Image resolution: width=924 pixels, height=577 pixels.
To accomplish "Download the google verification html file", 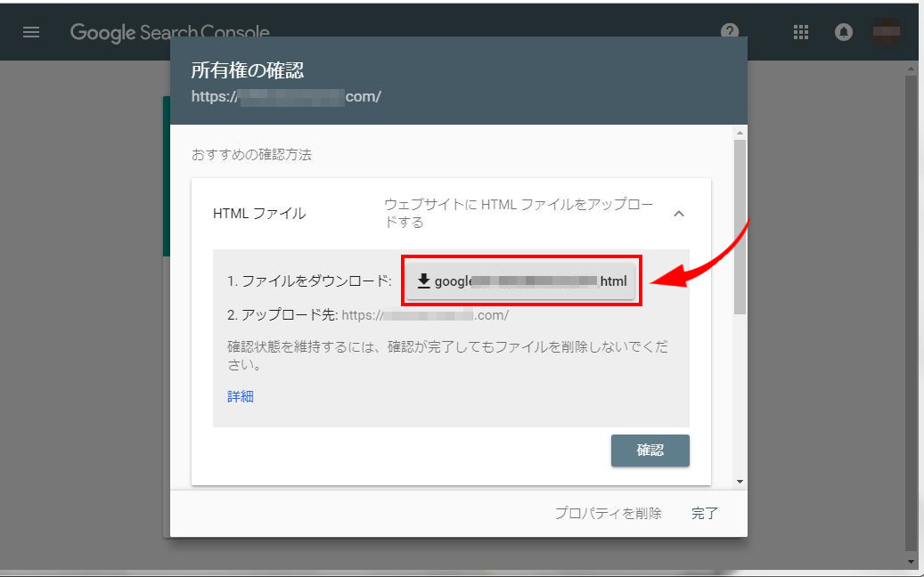I will [x=520, y=281].
